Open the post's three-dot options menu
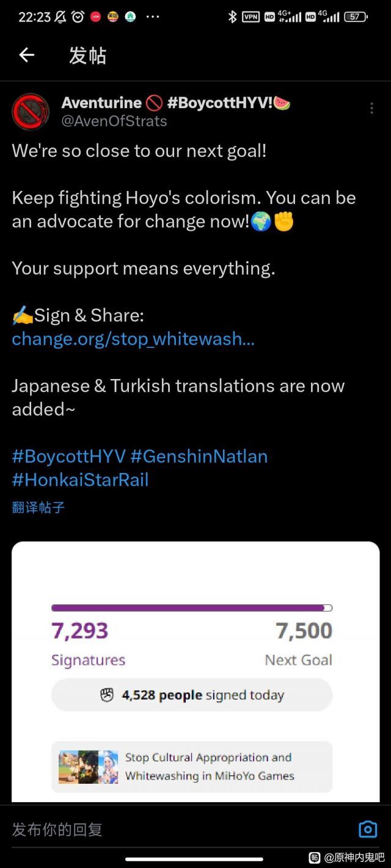This screenshot has width=391, height=868. (x=371, y=109)
